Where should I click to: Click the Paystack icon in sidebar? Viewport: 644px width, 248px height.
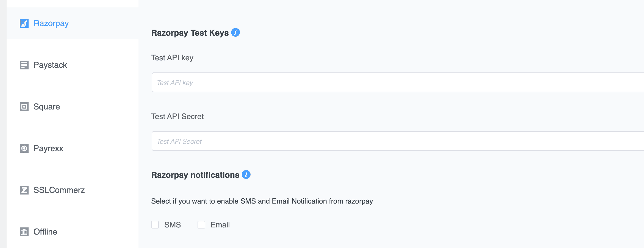[x=24, y=65]
